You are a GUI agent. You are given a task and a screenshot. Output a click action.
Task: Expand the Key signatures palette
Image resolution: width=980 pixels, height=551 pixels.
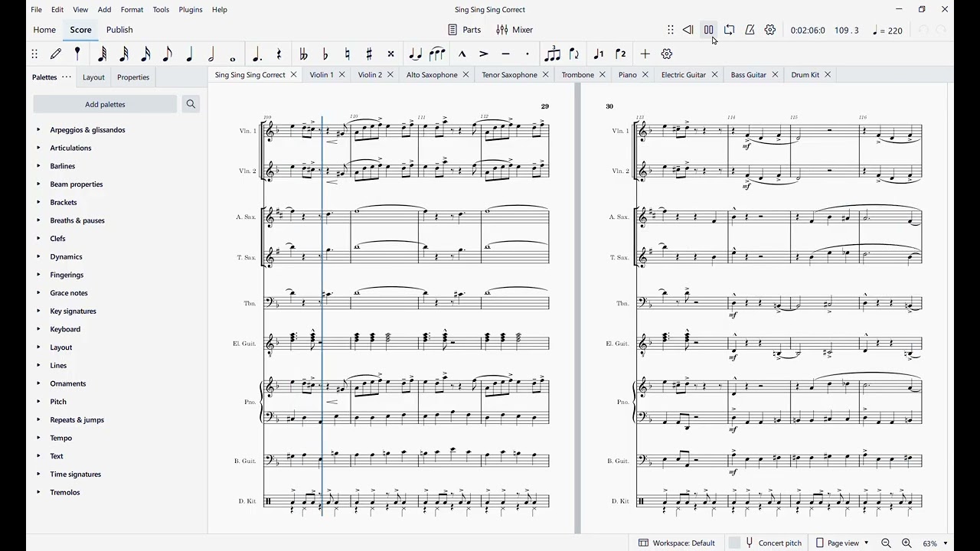coord(38,311)
